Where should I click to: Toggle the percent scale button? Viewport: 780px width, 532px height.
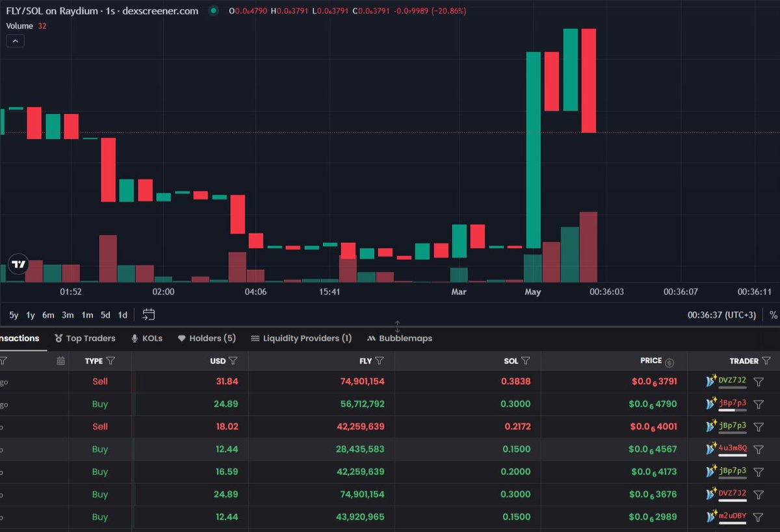click(773, 315)
